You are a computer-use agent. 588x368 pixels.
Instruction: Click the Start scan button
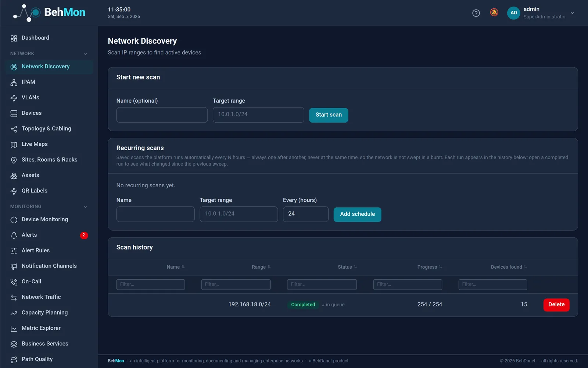coord(329,115)
